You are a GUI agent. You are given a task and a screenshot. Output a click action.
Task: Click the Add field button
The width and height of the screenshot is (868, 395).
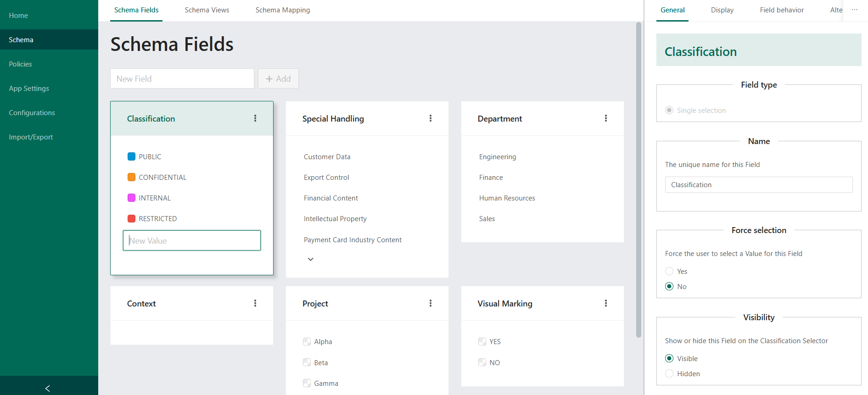coord(278,79)
